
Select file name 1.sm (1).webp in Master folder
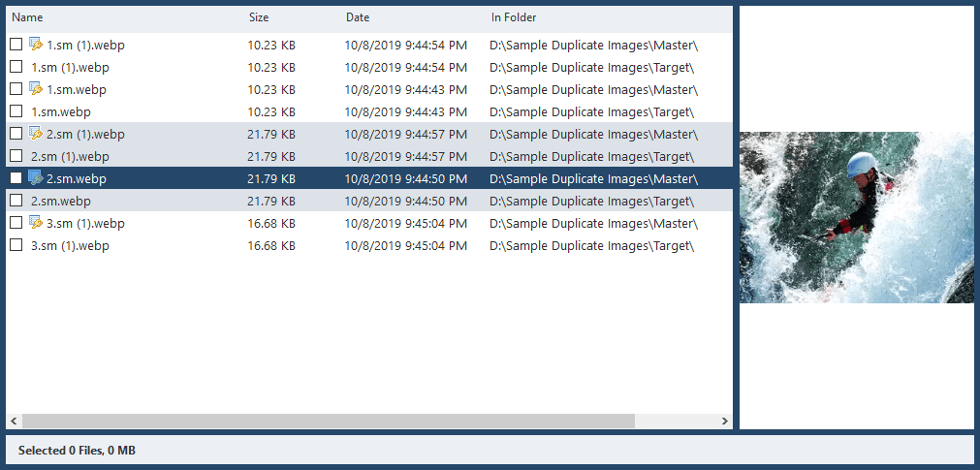(85, 45)
